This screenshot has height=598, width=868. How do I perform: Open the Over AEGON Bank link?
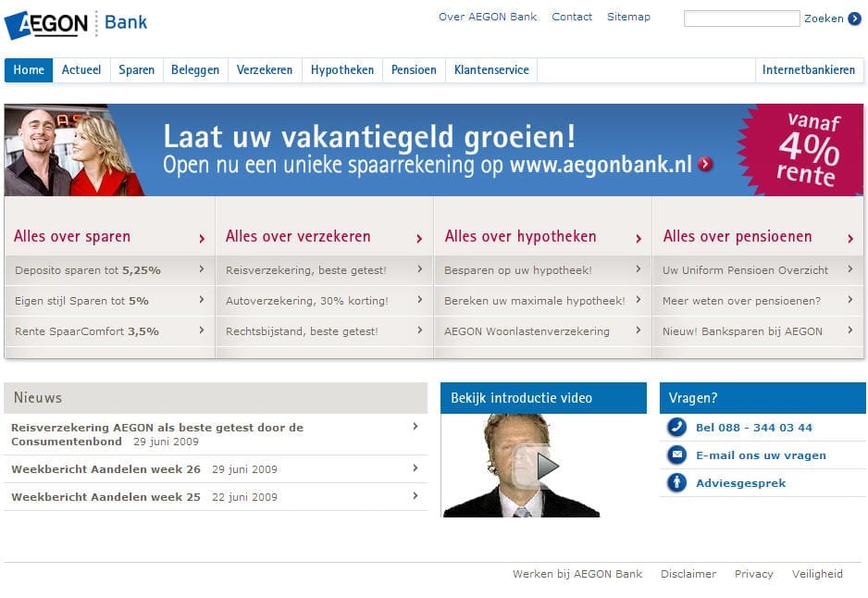[x=488, y=17]
